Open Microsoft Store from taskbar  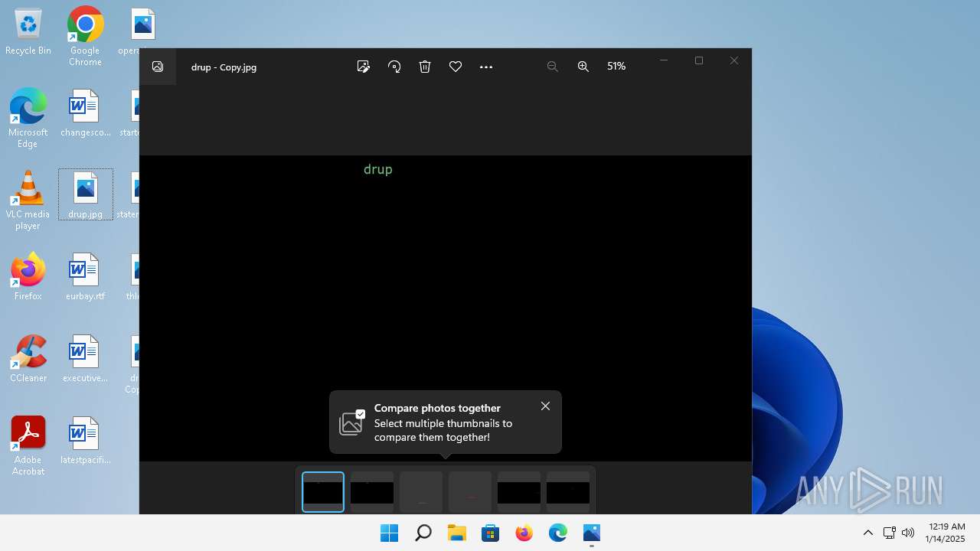point(490,533)
